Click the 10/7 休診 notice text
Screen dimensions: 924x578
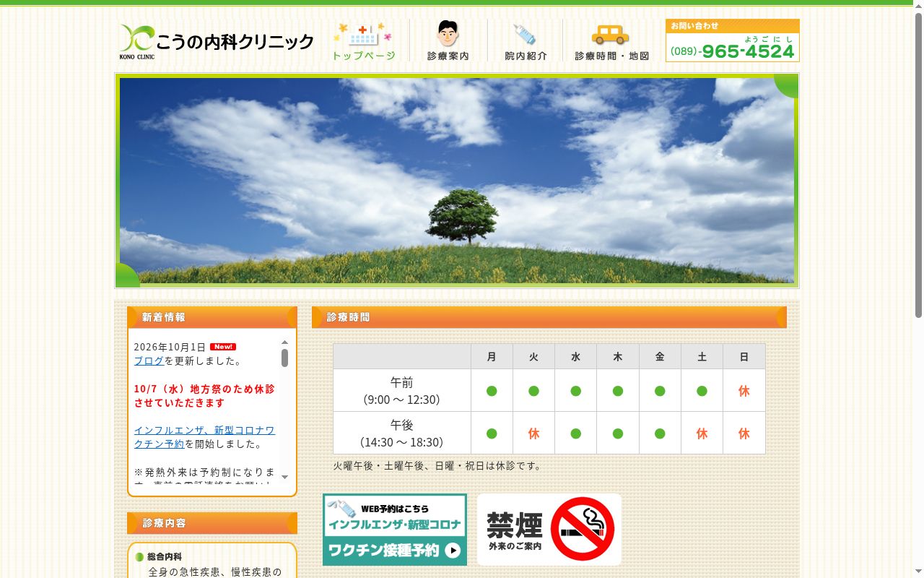click(x=204, y=396)
